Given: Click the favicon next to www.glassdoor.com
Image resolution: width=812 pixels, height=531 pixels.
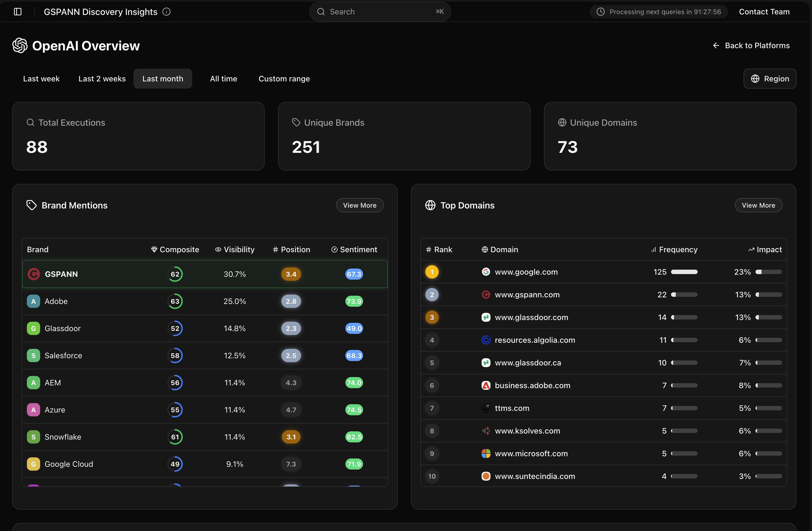Looking at the screenshot, I should [x=486, y=317].
